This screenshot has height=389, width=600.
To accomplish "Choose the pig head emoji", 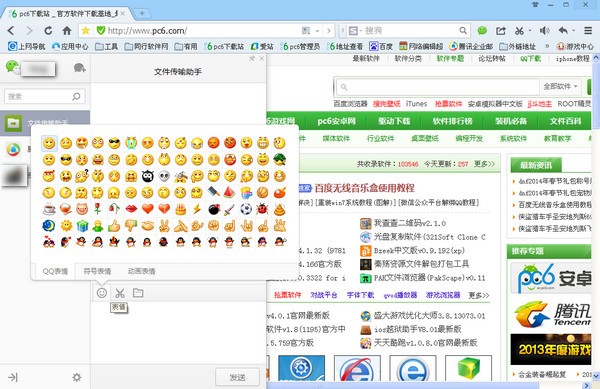I will click(82, 209).
